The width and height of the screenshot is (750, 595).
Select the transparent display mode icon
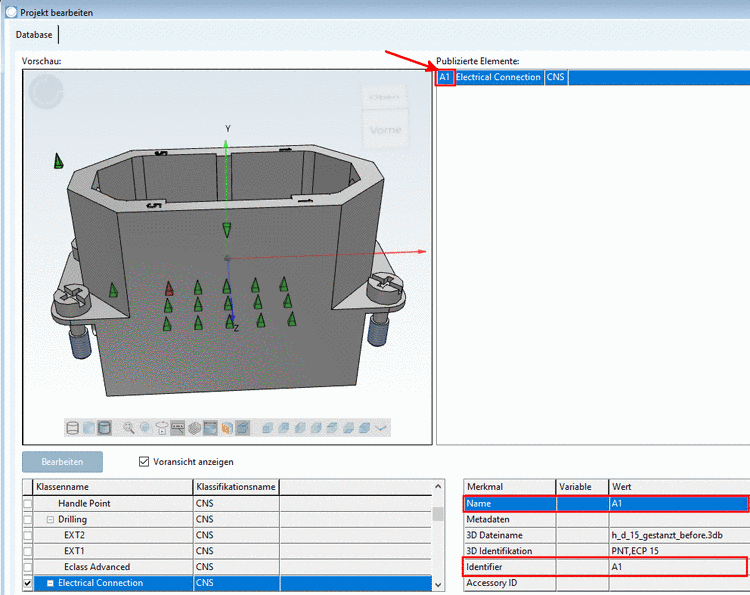[89, 428]
